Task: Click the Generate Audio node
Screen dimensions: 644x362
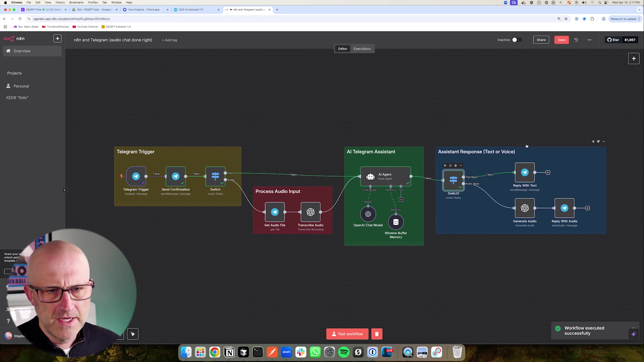Action: pos(525,208)
